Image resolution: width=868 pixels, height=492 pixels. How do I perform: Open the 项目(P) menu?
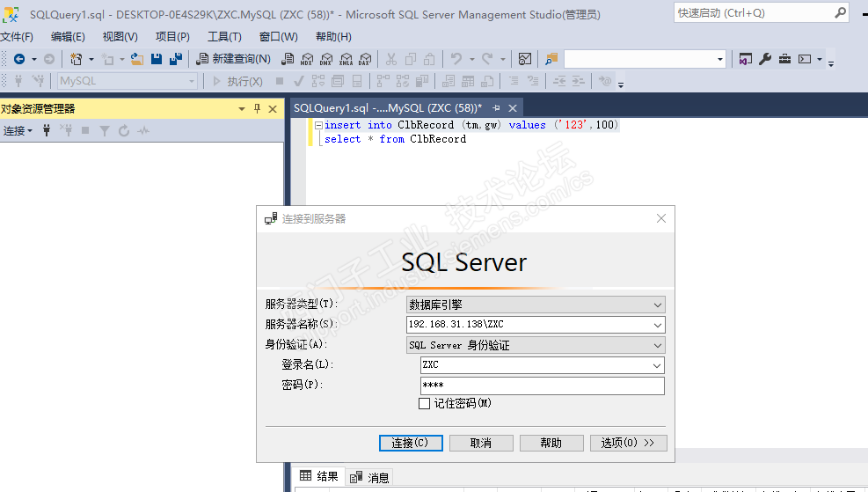tap(172, 37)
